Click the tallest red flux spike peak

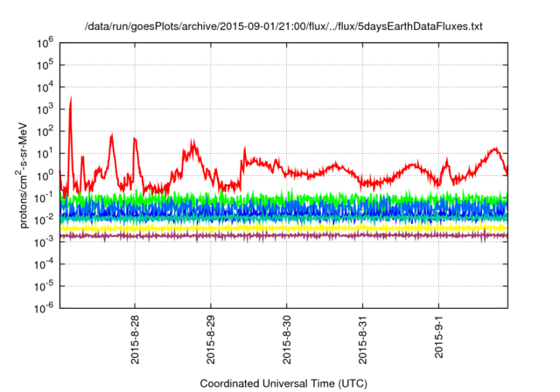[71, 98]
